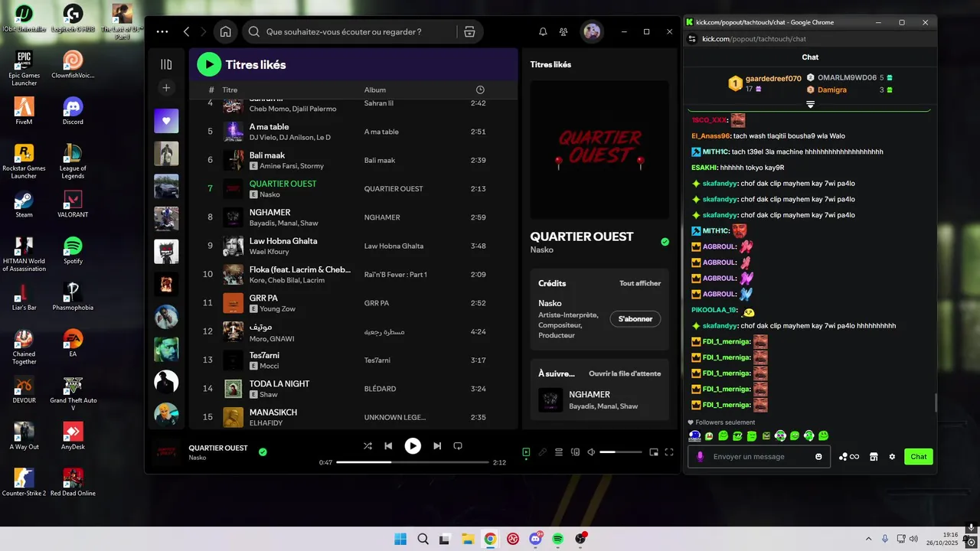The width and height of the screenshot is (980, 551).
Task: Open the mini player
Action: pos(654,452)
